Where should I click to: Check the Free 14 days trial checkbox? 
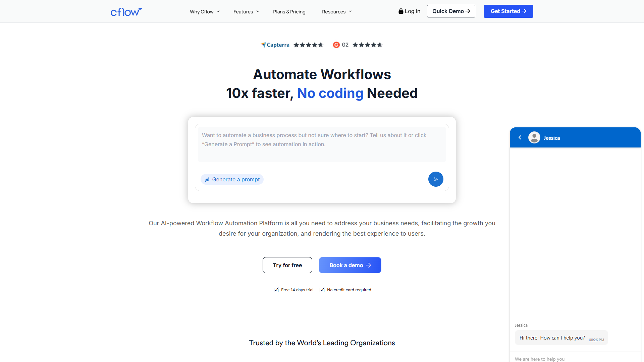click(276, 290)
